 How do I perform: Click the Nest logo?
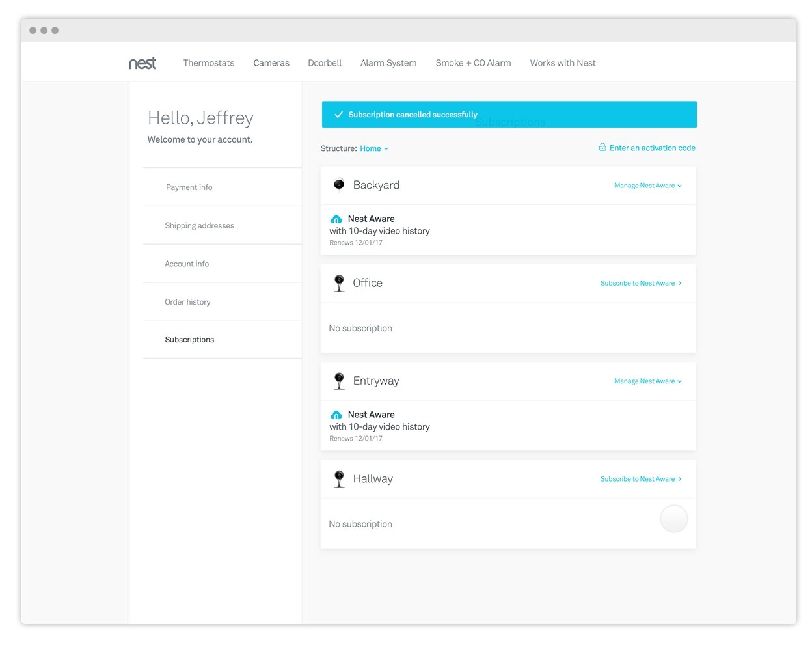[x=142, y=63]
